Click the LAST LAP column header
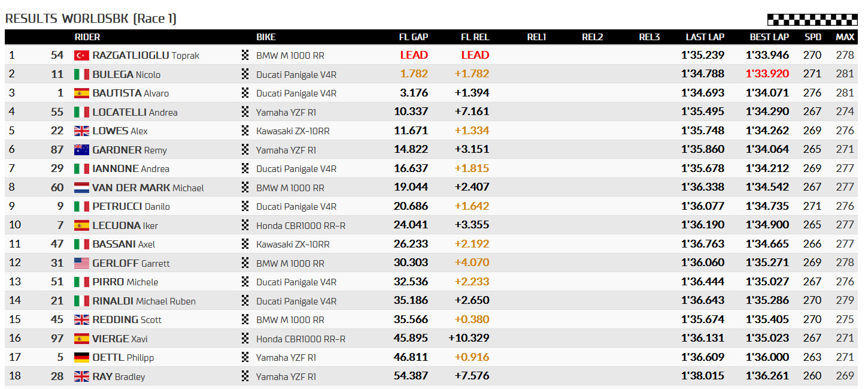The image size is (868, 389). [705, 37]
